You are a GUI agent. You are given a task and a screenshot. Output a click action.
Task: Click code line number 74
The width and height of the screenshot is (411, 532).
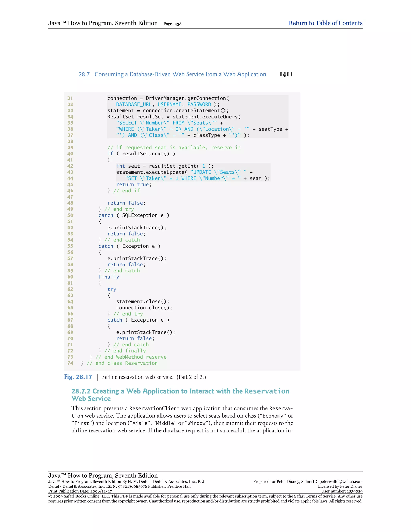point(70,363)
